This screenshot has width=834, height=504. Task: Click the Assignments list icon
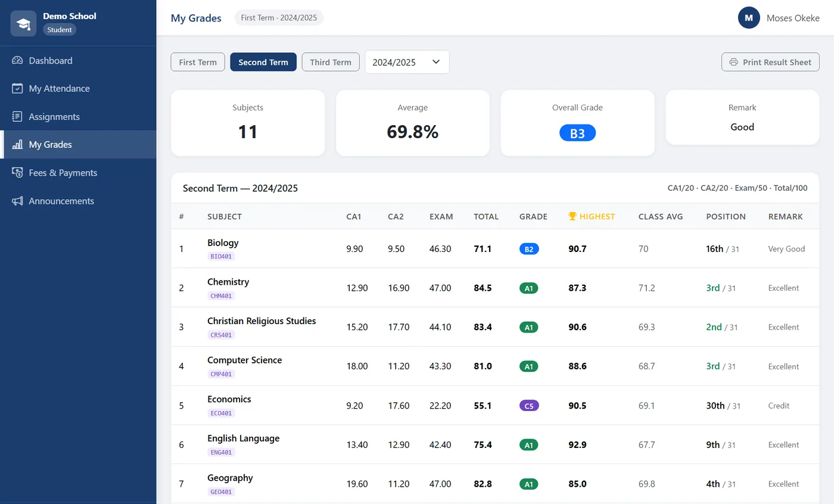click(17, 116)
